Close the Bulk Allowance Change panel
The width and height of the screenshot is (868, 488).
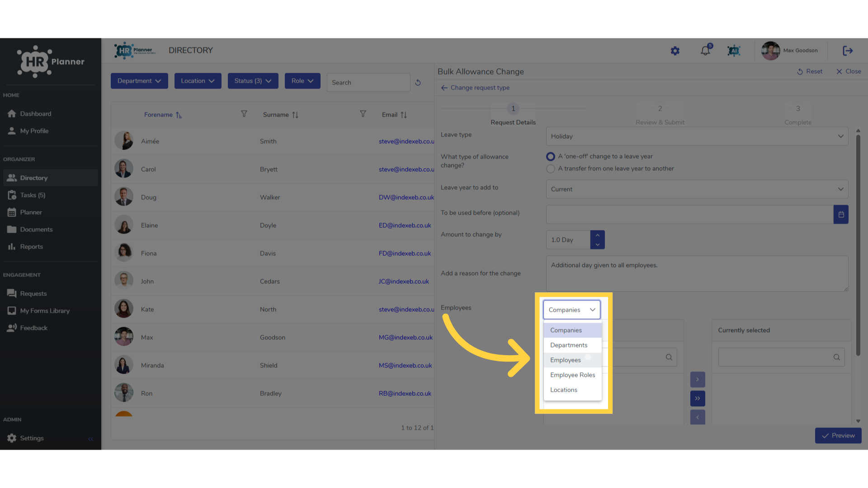pyautogui.click(x=849, y=71)
